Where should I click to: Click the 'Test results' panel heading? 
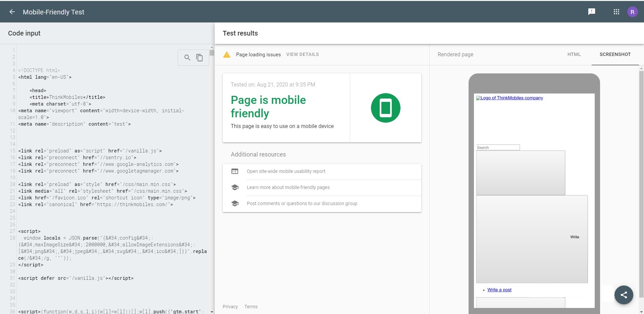pyautogui.click(x=240, y=33)
